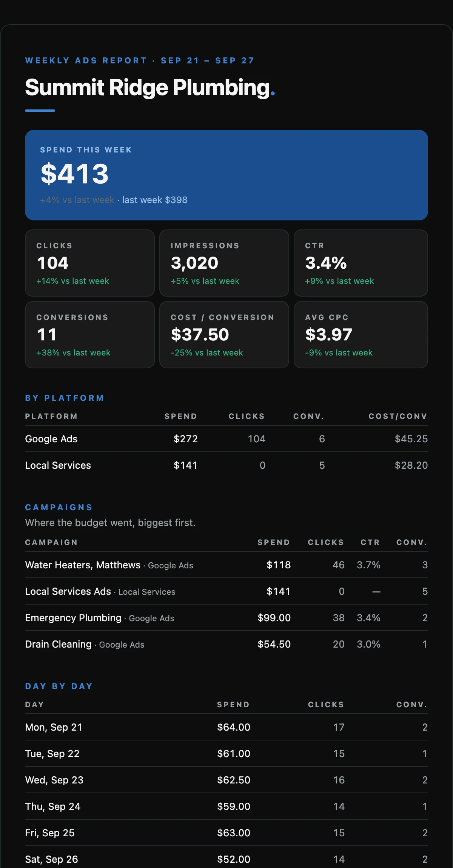Viewport: 453px width, 868px height.
Task: Open the Clicks 104 stat card
Action: (x=90, y=263)
